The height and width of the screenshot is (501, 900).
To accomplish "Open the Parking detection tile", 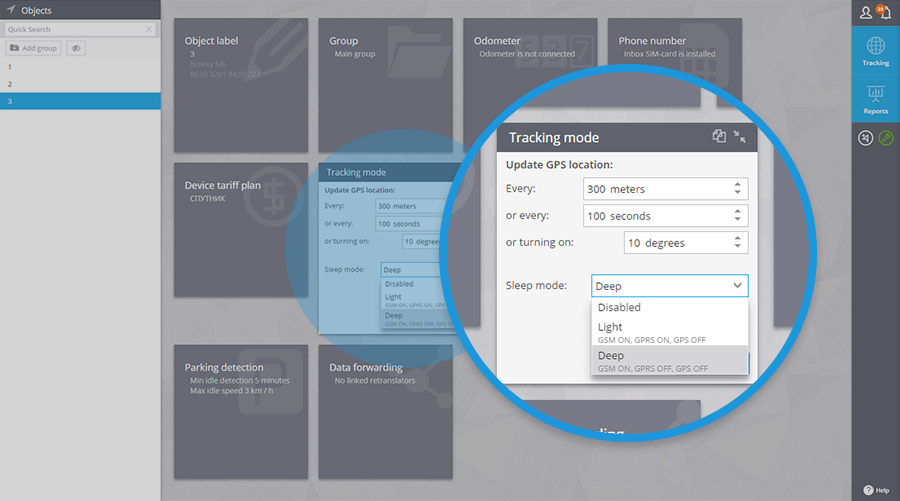I will (241, 411).
